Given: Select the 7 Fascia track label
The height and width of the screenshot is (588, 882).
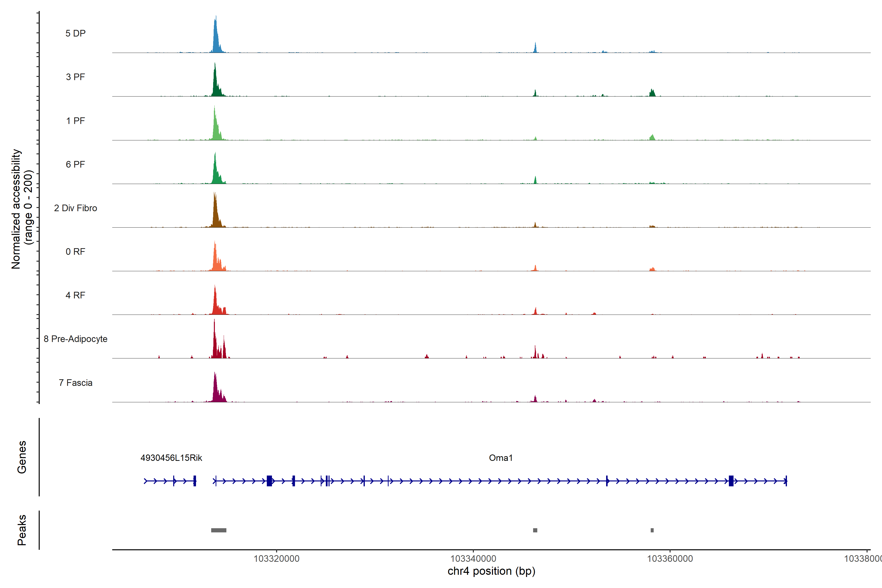Looking at the screenshot, I should (x=75, y=382).
